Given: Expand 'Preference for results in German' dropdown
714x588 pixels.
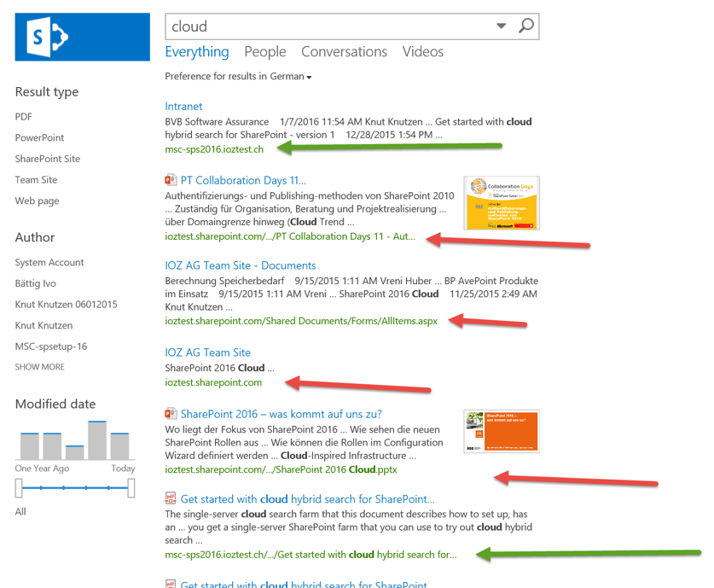Looking at the screenshot, I should [238, 76].
